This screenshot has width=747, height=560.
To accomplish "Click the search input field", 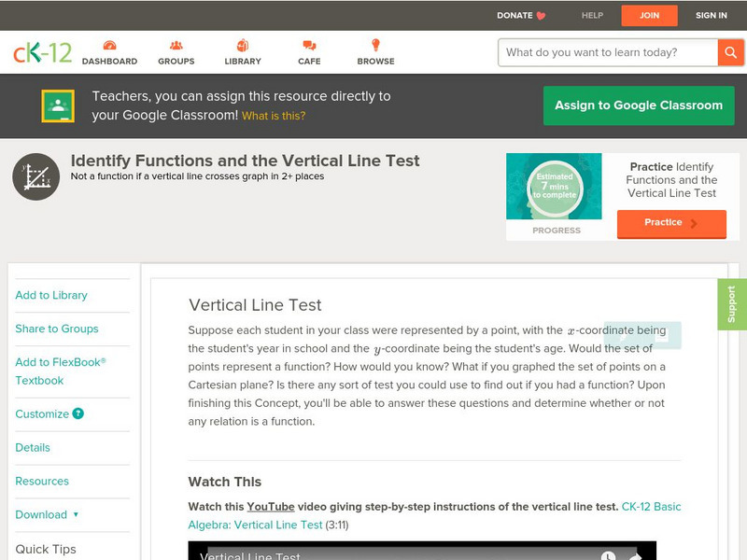I will click(x=608, y=52).
